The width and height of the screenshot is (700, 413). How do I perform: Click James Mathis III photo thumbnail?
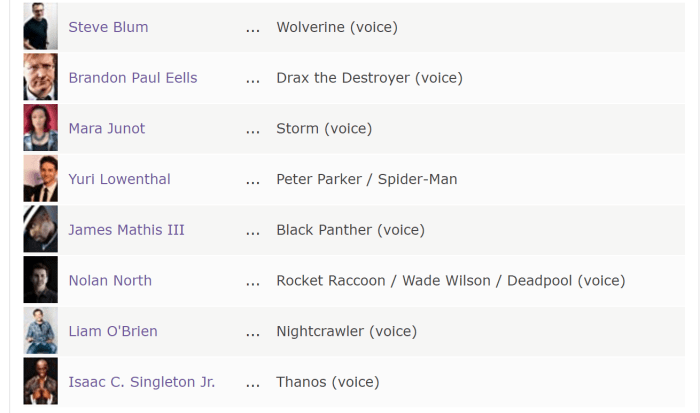click(x=41, y=229)
